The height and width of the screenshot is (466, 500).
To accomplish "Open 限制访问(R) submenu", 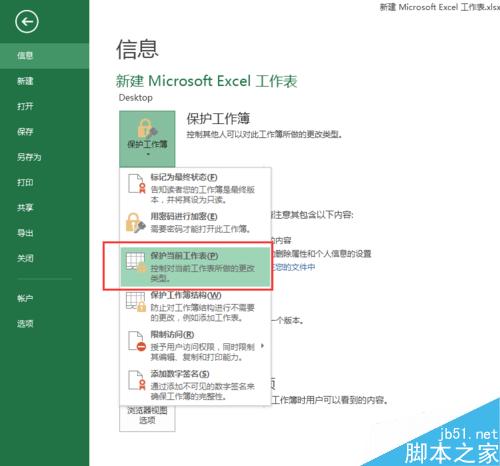I will tap(195, 345).
